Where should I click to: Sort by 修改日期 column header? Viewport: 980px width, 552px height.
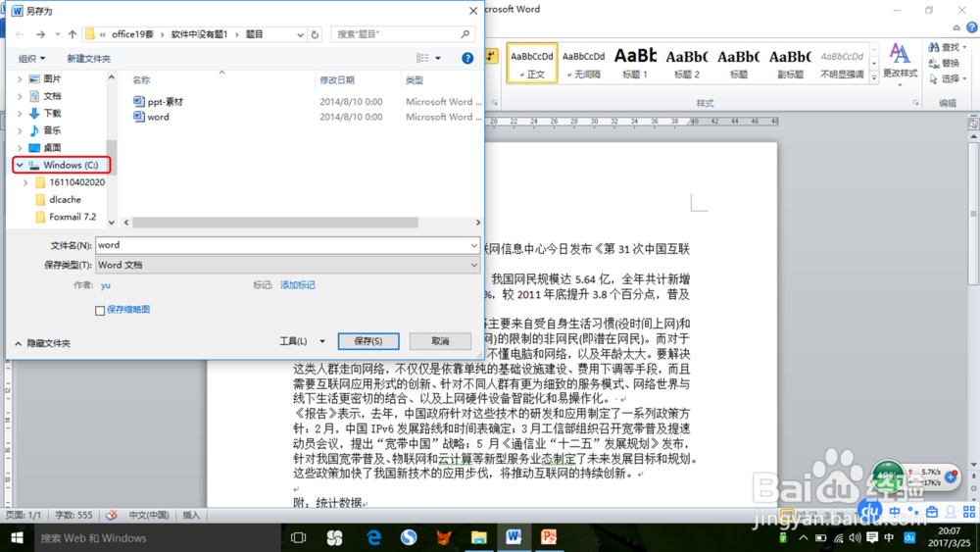(x=337, y=80)
